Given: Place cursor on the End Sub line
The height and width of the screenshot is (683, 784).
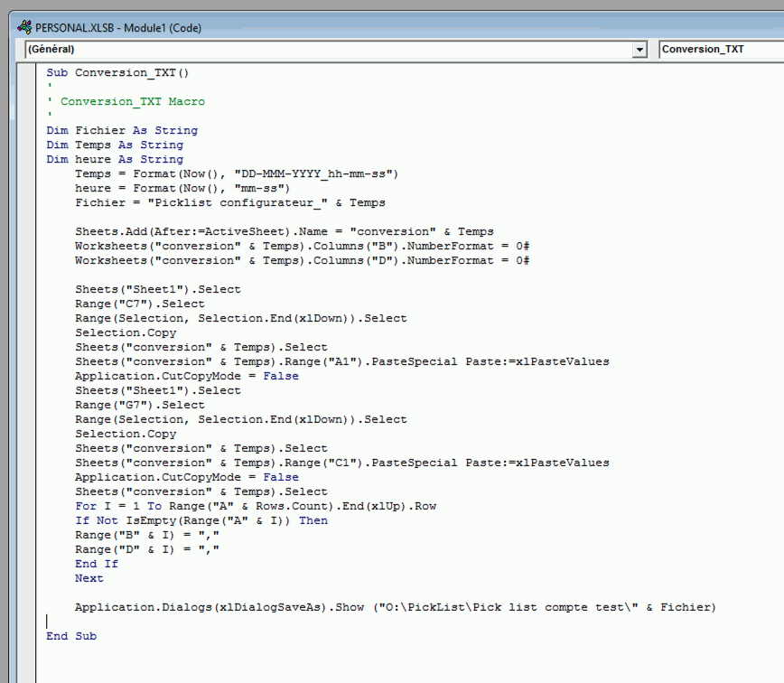Looking at the screenshot, I should [71, 636].
